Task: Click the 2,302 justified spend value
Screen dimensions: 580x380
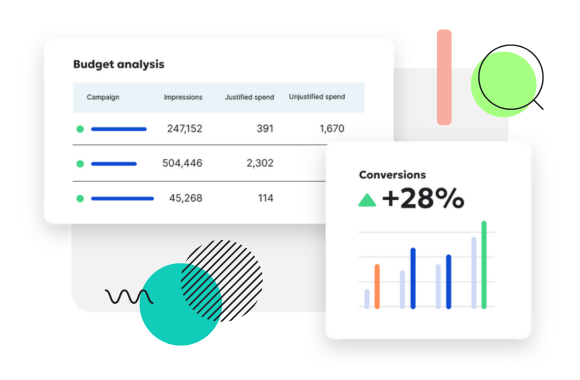Action: [260, 163]
